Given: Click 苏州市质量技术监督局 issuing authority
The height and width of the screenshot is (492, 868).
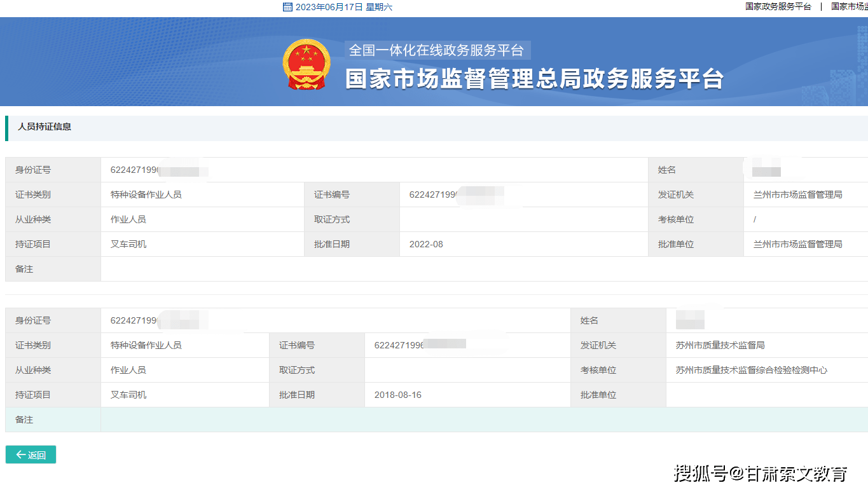Looking at the screenshot, I should tap(720, 345).
